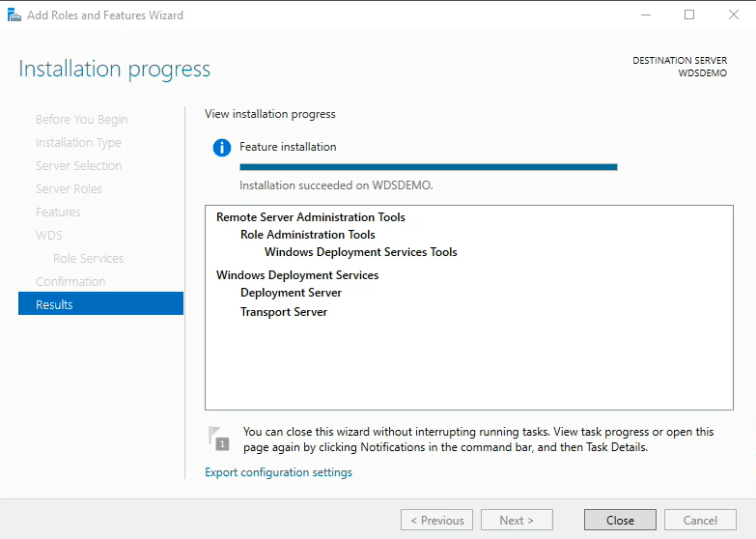Click the Before You Begin step
Viewport: 756px width, 539px height.
[x=81, y=119]
